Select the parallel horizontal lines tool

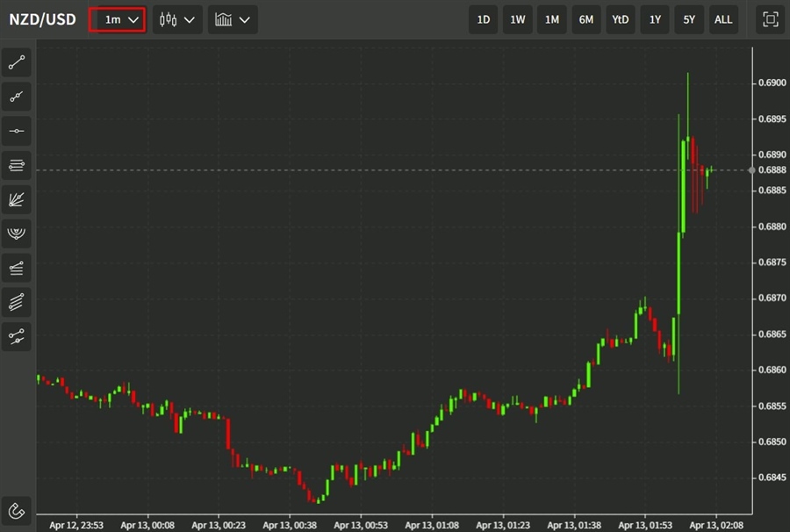pyautogui.click(x=16, y=165)
